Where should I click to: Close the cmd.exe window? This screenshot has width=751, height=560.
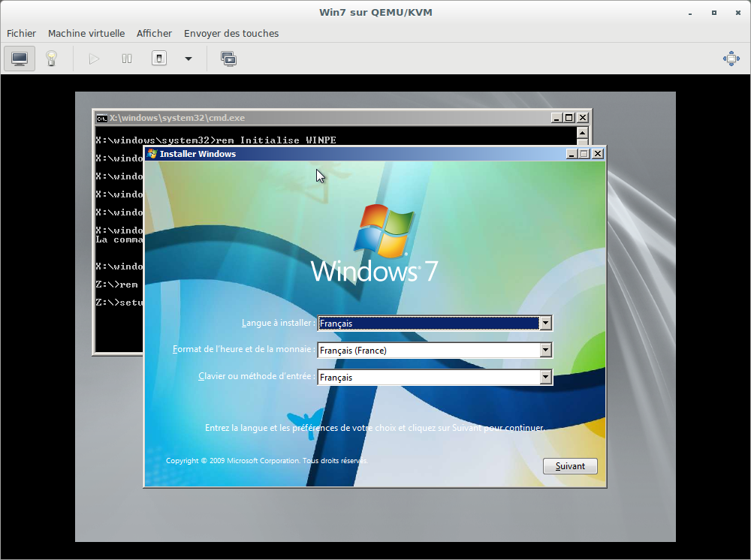tap(583, 118)
